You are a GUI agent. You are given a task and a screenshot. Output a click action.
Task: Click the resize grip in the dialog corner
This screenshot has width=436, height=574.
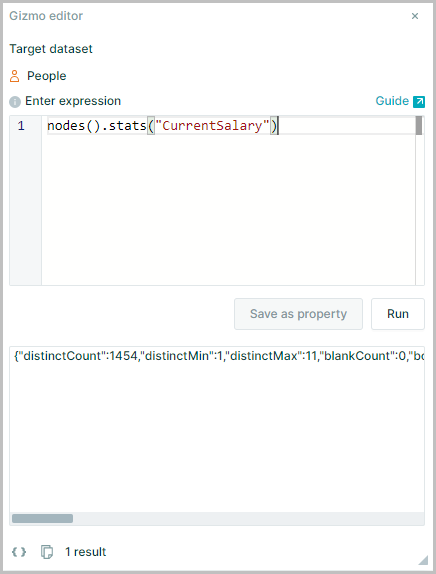pos(423,560)
